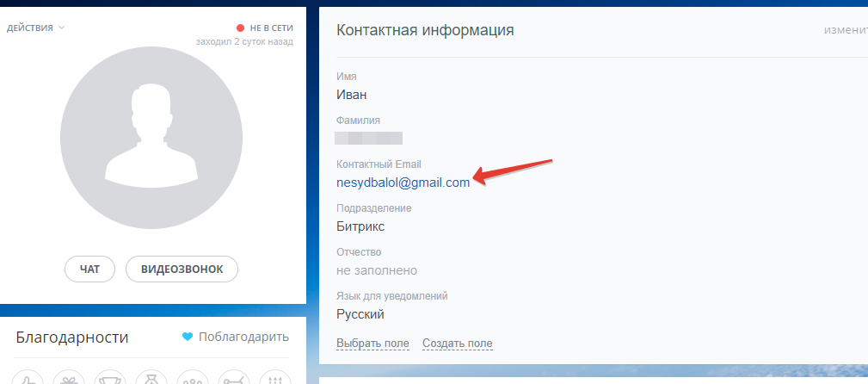Image resolution: width=868 pixels, height=384 pixels.
Task: Select the trophy cup gratitude badge
Action: click(110, 377)
